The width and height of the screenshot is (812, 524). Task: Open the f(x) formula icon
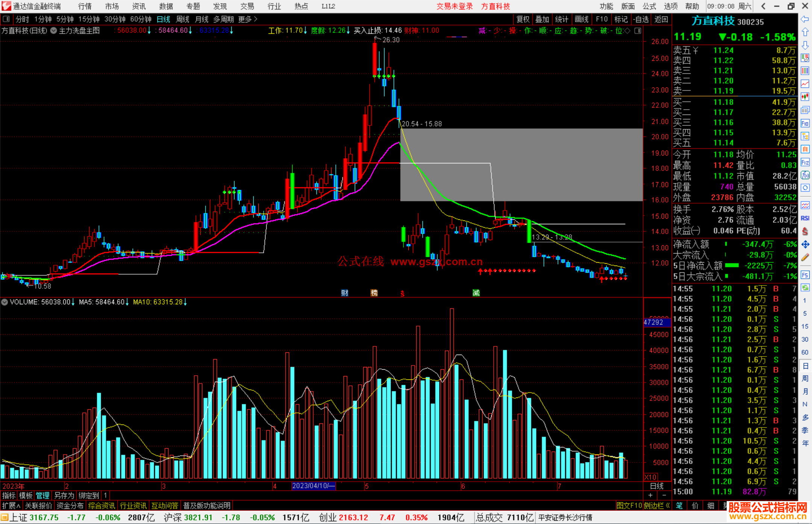coord(805,175)
